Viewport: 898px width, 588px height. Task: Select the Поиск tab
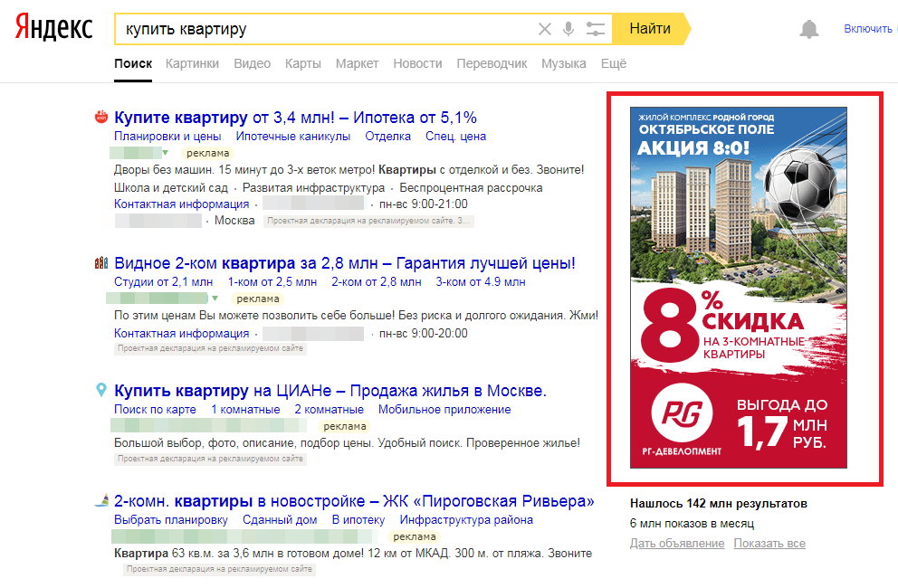[x=133, y=63]
